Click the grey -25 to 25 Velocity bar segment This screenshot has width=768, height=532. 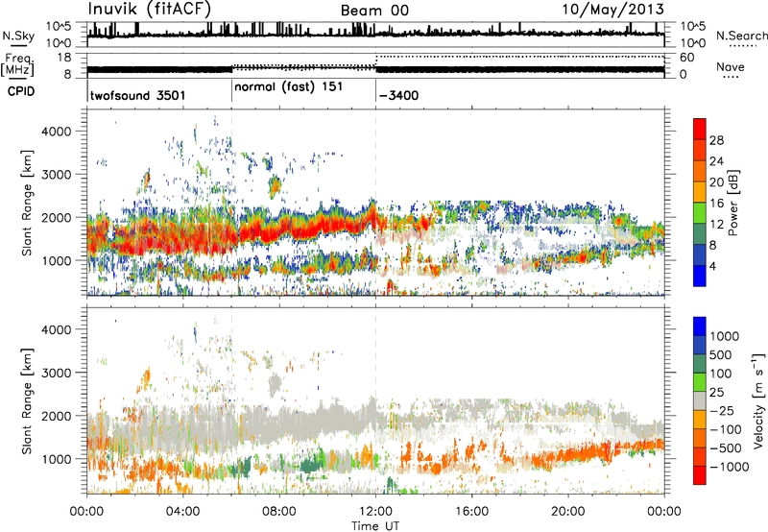pyautogui.click(x=700, y=401)
